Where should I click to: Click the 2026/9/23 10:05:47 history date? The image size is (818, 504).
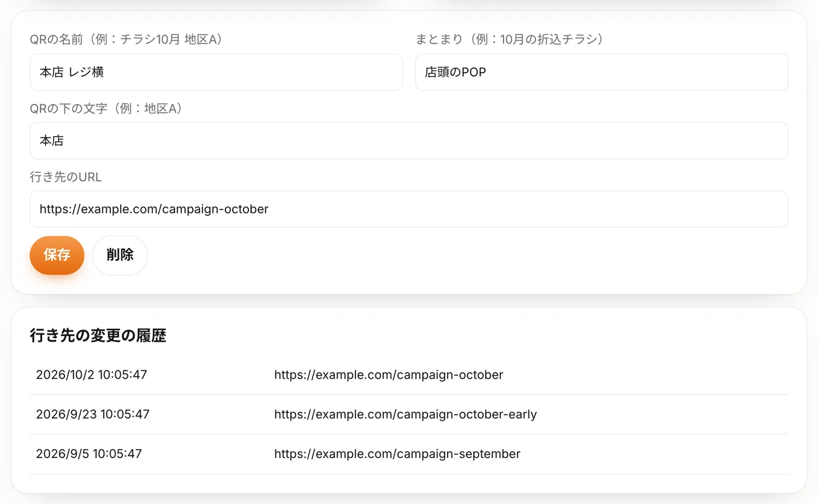click(x=93, y=415)
